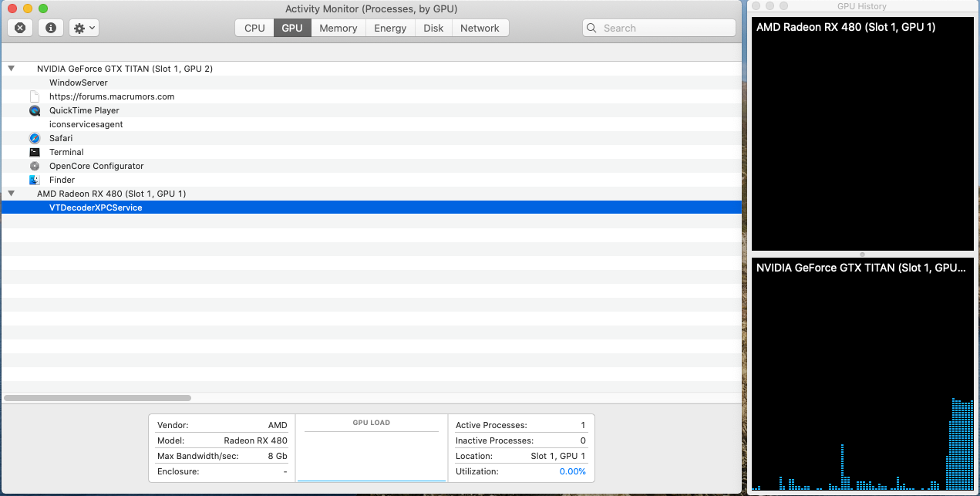Click the Finder icon
Image resolution: width=980 pixels, height=496 pixels.
[x=34, y=180]
